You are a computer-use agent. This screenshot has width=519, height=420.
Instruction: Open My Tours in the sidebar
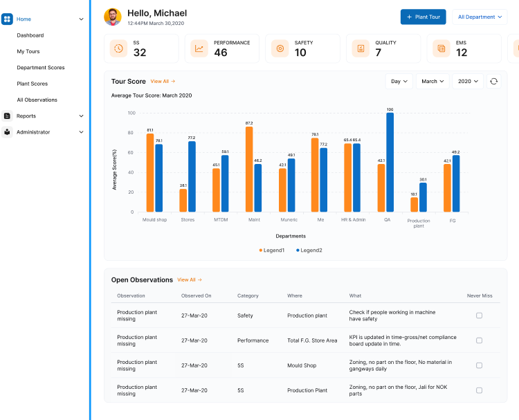29,51
